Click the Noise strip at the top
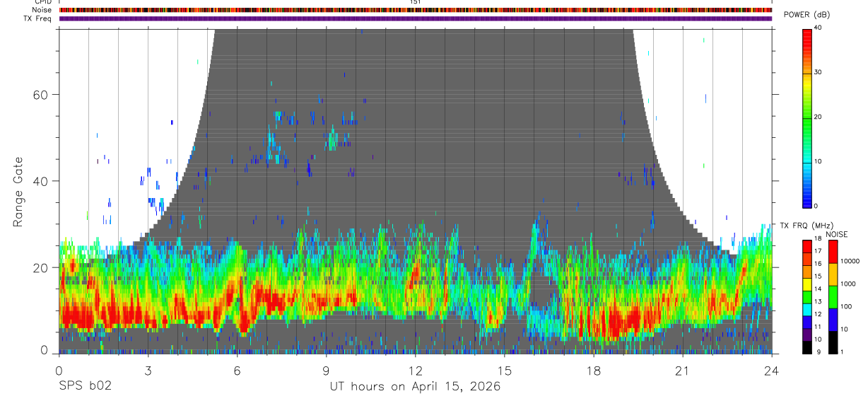 pyautogui.click(x=416, y=10)
